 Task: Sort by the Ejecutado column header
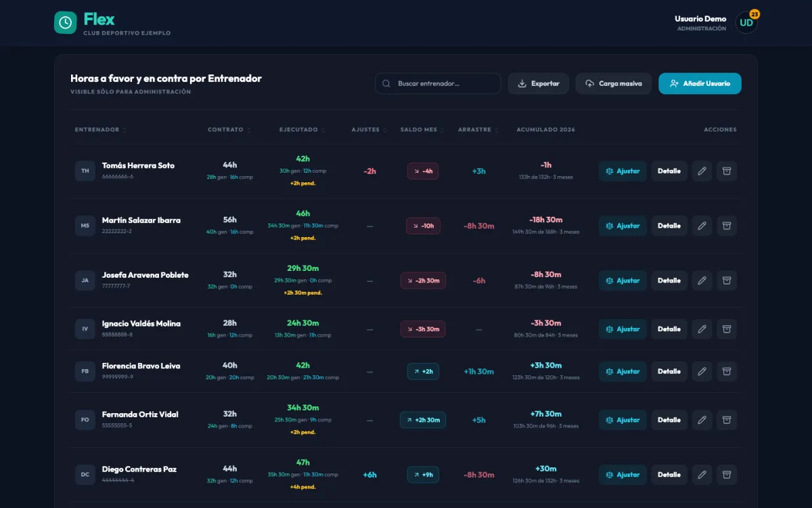[x=302, y=130]
